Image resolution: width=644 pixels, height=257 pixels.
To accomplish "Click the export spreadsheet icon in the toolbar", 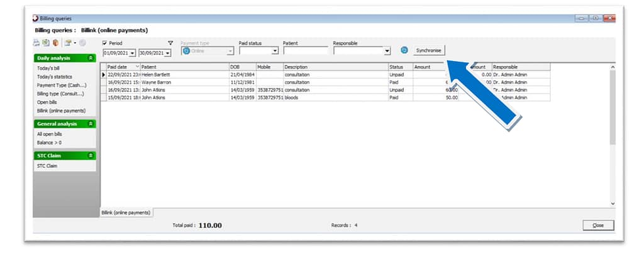I will point(46,43).
